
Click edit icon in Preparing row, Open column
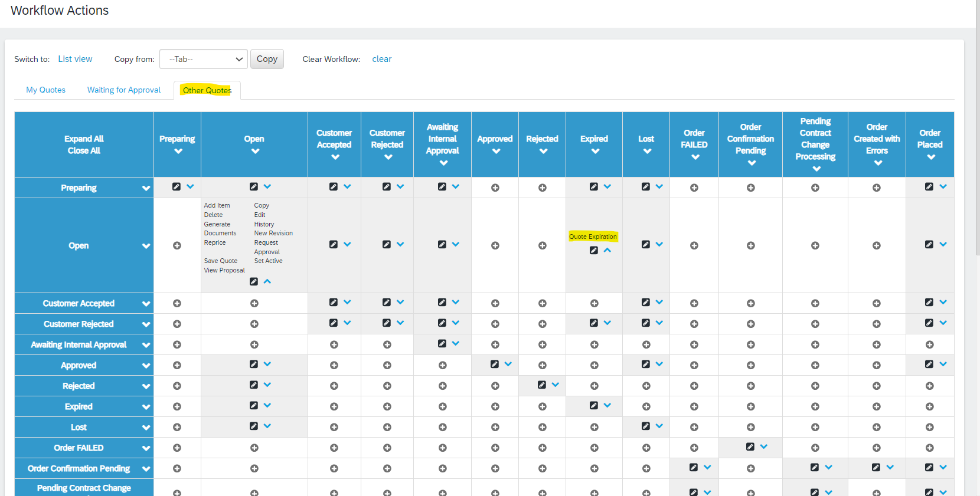253,186
